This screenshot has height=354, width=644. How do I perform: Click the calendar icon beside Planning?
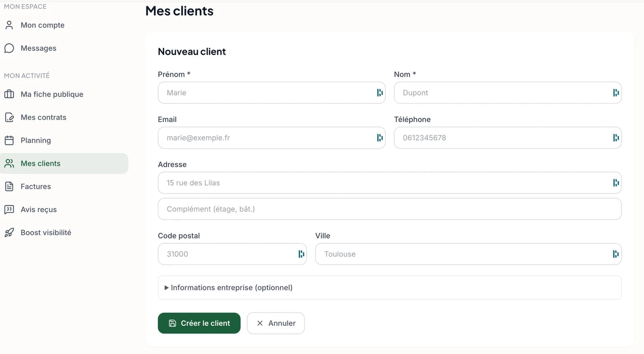tap(9, 140)
